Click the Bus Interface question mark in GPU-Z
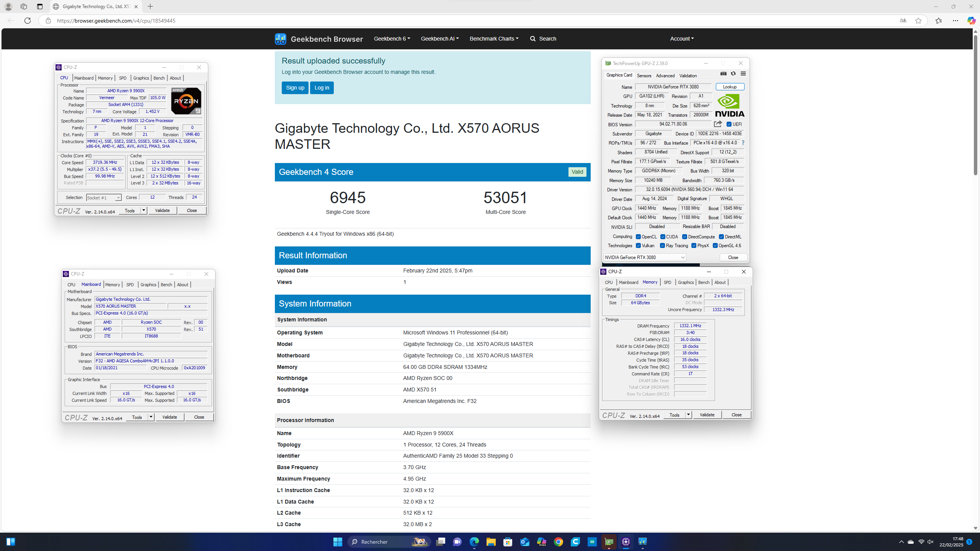980x551 pixels. 743,143
